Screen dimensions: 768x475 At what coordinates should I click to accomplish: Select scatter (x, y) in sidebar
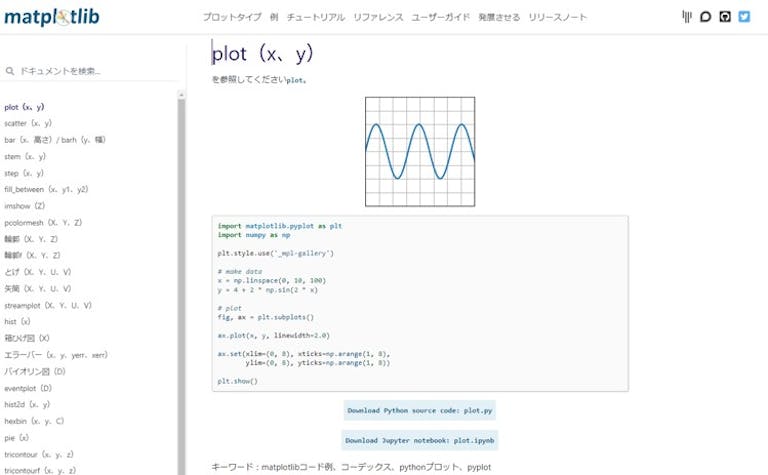(28, 123)
